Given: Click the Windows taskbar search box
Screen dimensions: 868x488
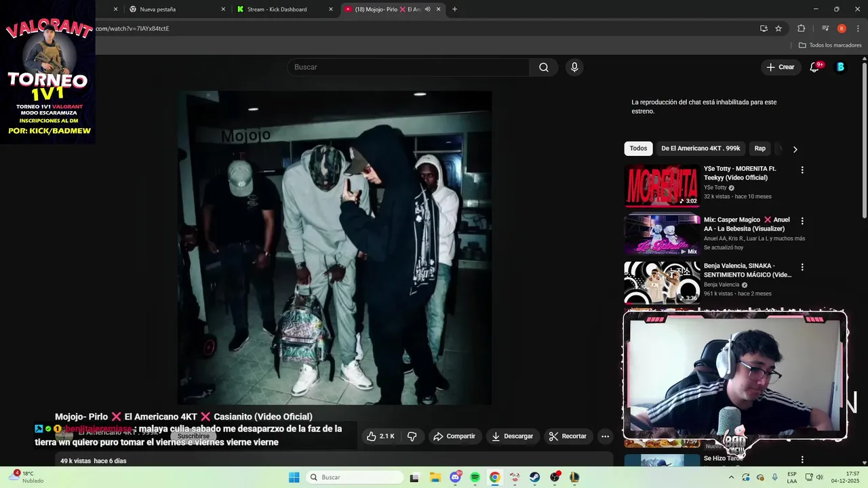Looking at the screenshot, I should coord(353,477).
